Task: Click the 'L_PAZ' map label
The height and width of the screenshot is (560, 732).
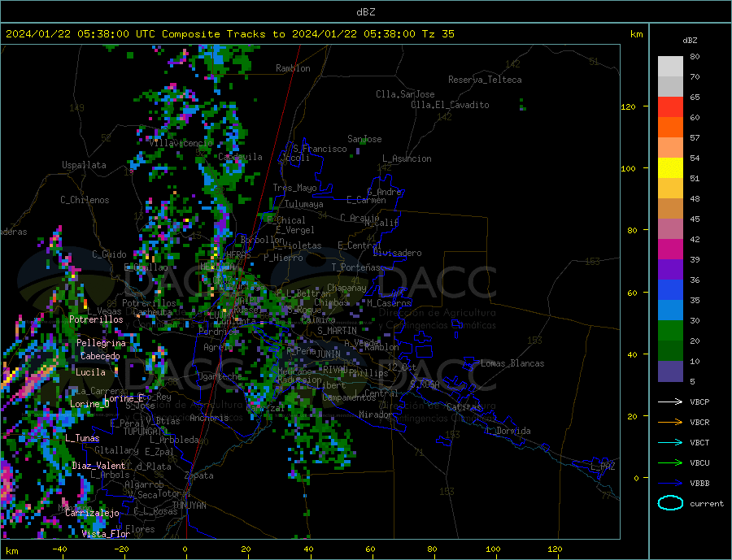Action: [x=603, y=467]
